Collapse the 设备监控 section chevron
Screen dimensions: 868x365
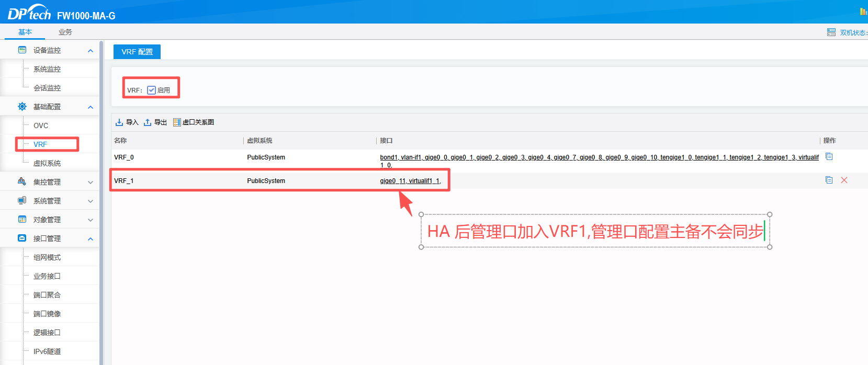tap(91, 51)
